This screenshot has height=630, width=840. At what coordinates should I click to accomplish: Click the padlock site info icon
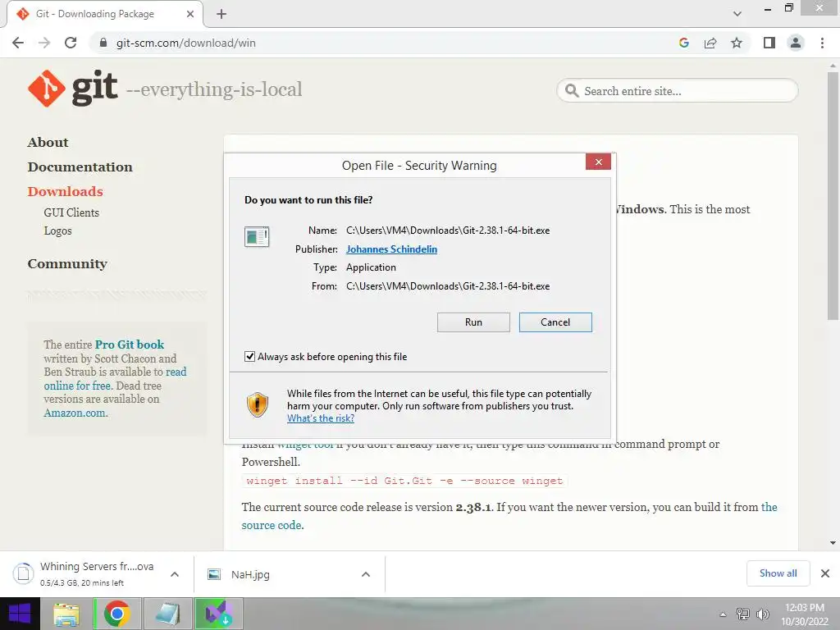tap(103, 43)
